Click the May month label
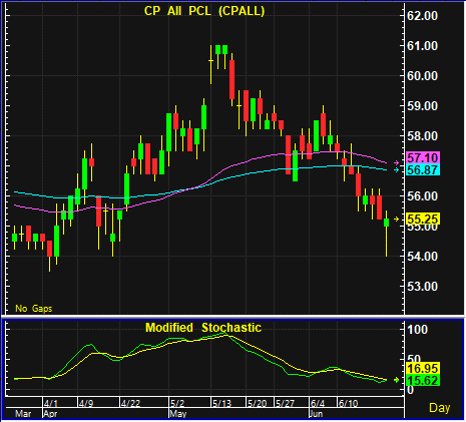This screenshot has height=422, width=466. coord(178,414)
